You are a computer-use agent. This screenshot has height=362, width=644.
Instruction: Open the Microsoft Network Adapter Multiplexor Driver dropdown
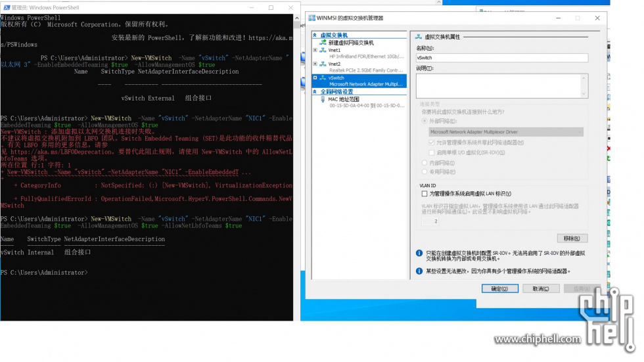coord(506,132)
